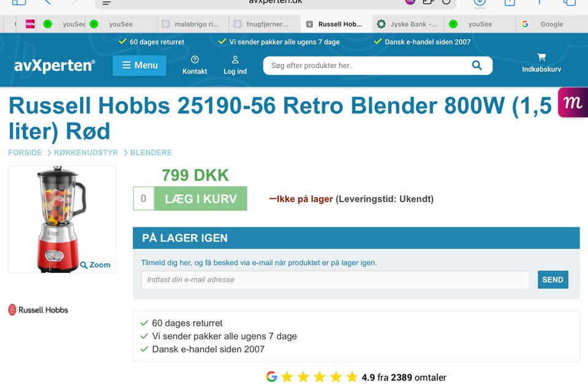This screenshot has height=391, width=588.
Task: Switch to the Jyske Bank tab
Action: coord(408,24)
